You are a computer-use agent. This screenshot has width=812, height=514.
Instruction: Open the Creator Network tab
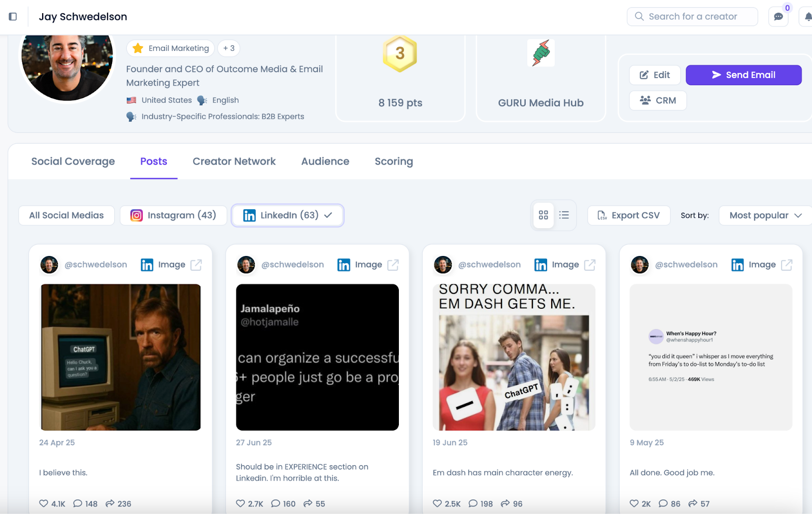coord(234,162)
